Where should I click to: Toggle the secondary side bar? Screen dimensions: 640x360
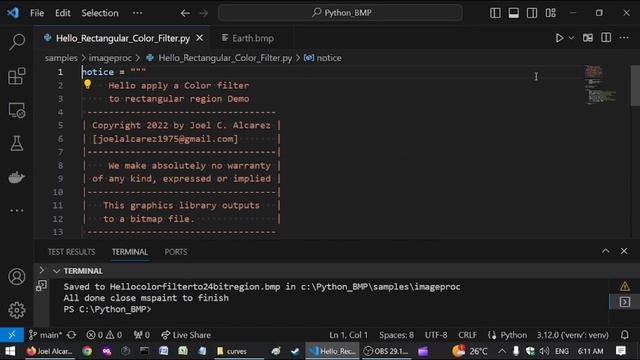click(532, 13)
